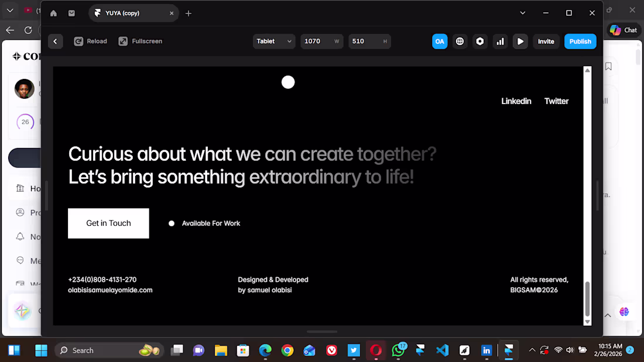Edit the height field showing 510
Viewport: 644px width, 362px height.
[369, 41]
